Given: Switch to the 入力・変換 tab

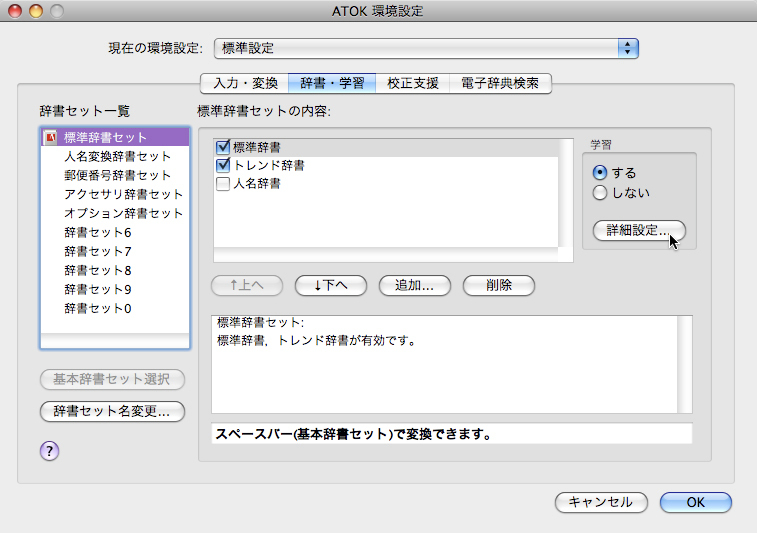Looking at the screenshot, I should pos(245,83).
